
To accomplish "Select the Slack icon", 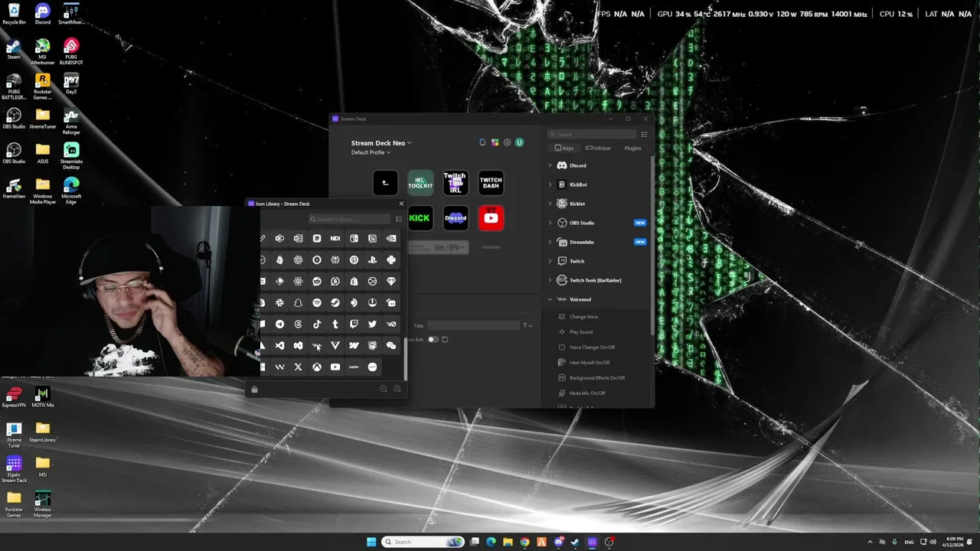I will coord(279,303).
